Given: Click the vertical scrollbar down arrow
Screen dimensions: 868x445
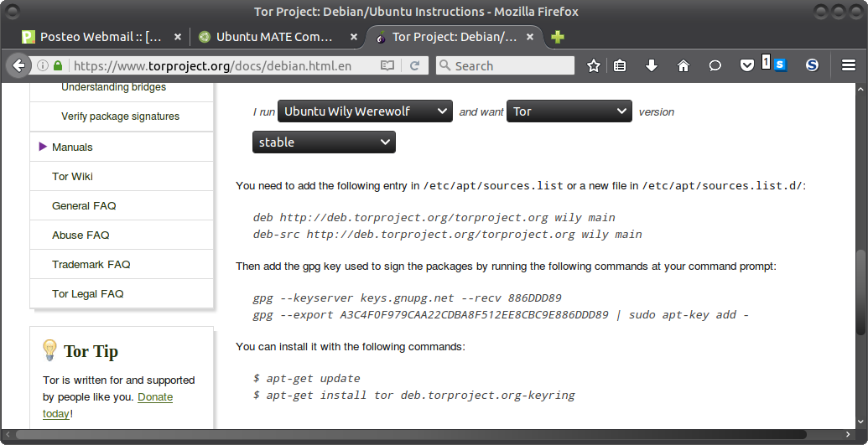Looking at the screenshot, I should pyautogui.click(x=860, y=422).
